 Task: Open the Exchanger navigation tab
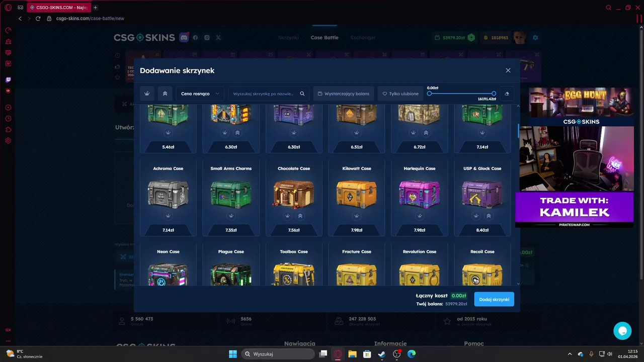point(363,38)
